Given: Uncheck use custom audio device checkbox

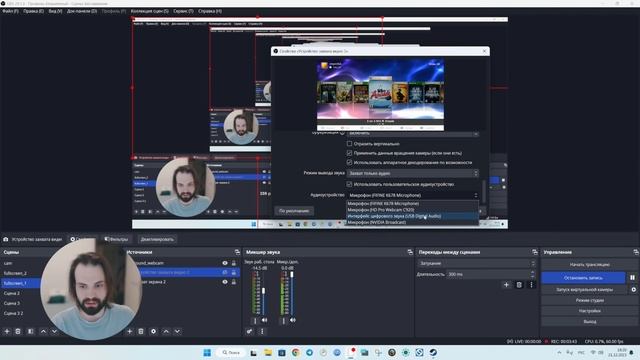Looking at the screenshot, I should 349,184.
